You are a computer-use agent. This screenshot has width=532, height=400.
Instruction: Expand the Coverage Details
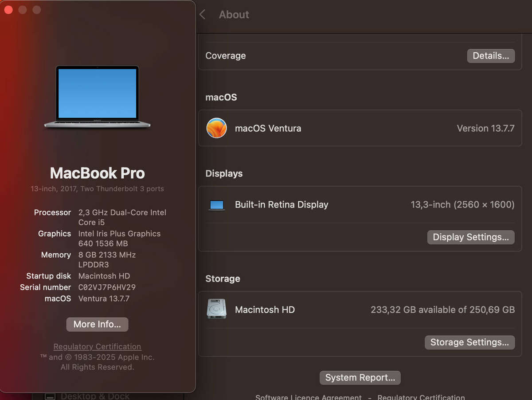(490, 55)
